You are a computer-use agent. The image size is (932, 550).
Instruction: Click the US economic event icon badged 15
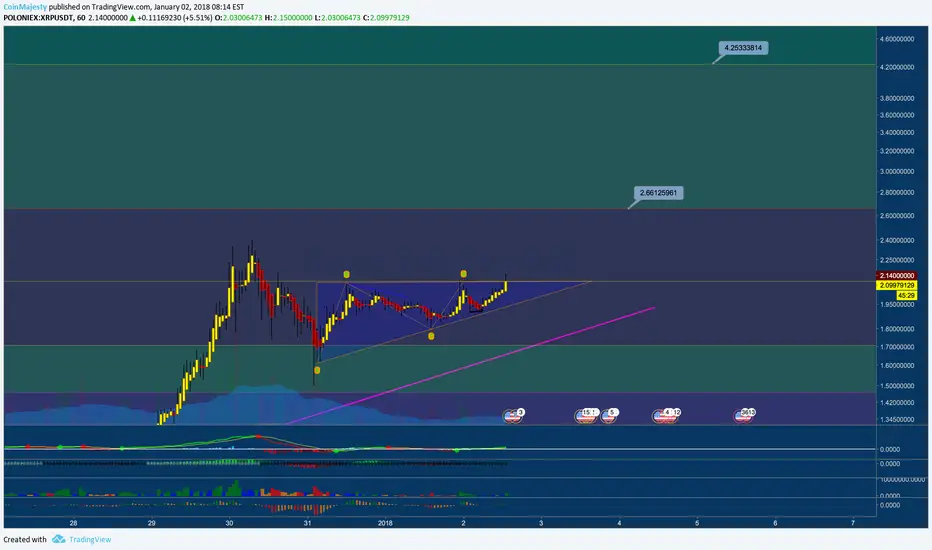click(586, 416)
